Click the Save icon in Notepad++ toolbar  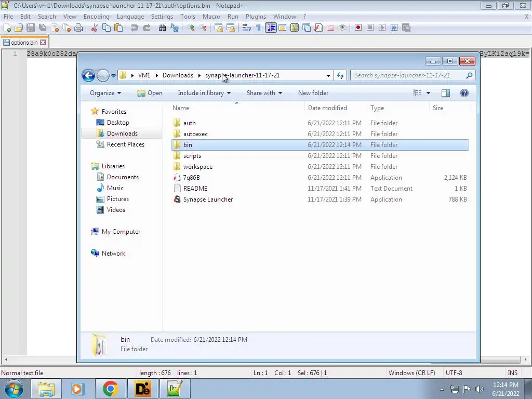pyautogui.click(x=31, y=28)
